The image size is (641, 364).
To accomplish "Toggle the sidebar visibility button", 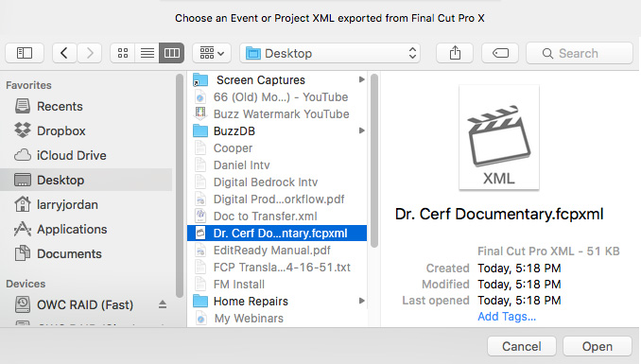I will (x=25, y=53).
